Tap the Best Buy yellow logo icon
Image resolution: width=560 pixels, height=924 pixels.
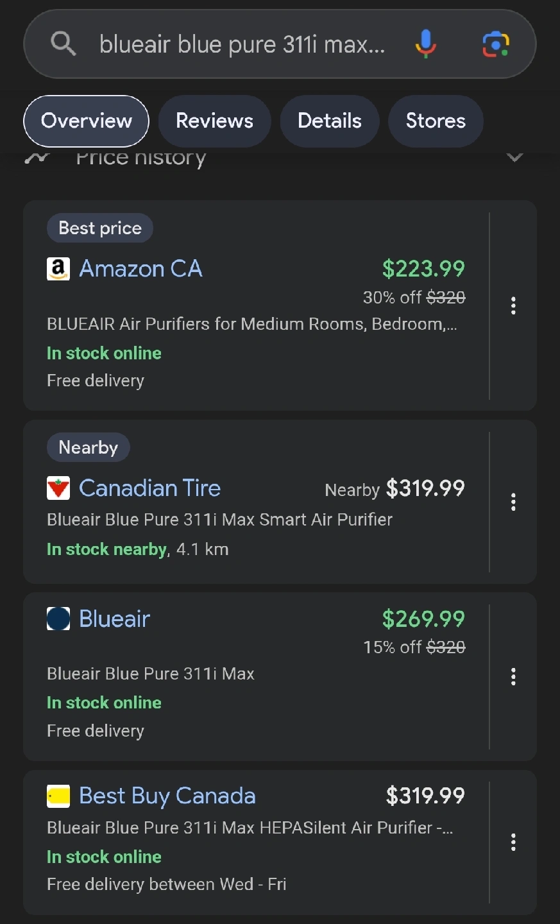[x=58, y=796]
